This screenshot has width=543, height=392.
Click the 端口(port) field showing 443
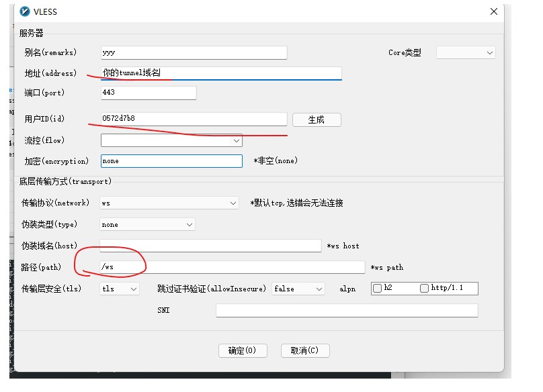click(149, 93)
